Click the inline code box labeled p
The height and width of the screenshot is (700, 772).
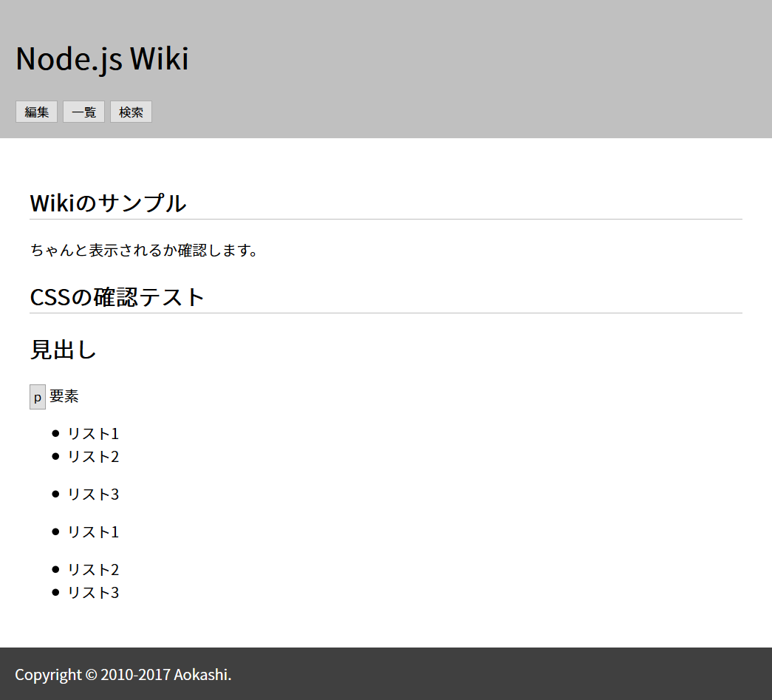tap(38, 397)
